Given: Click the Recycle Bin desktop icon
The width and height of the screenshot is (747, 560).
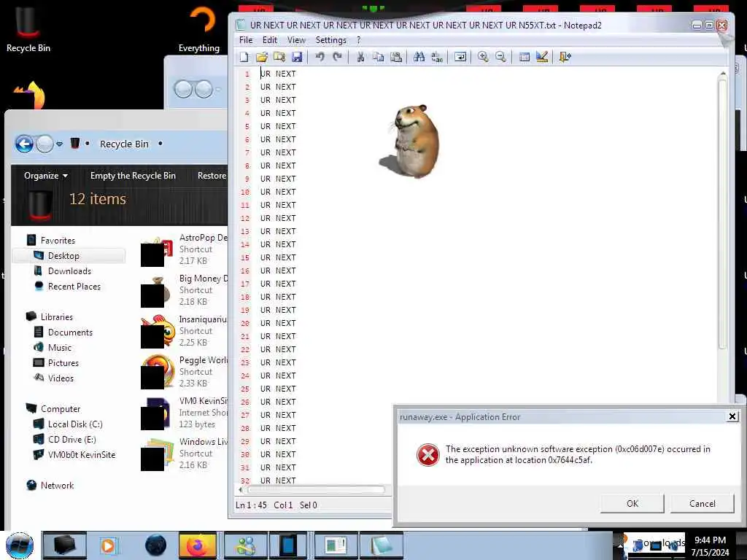Looking at the screenshot, I should [28, 29].
